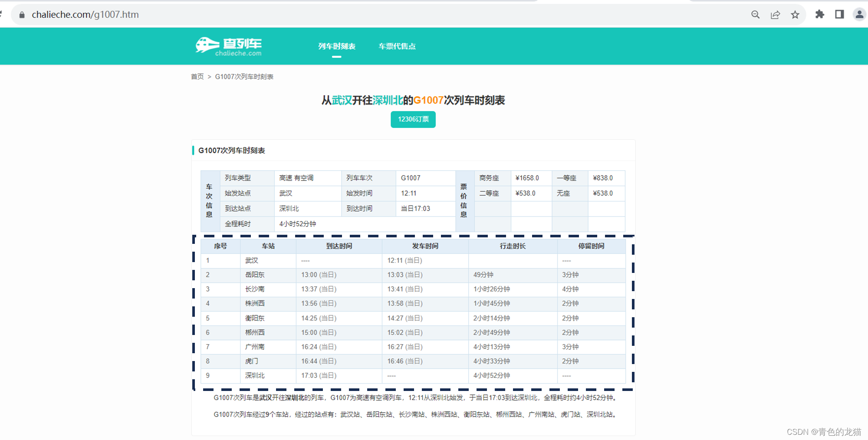The image size is (868, 440).
Task: Select the 株洲西 station row
Action: click(413, 303)
